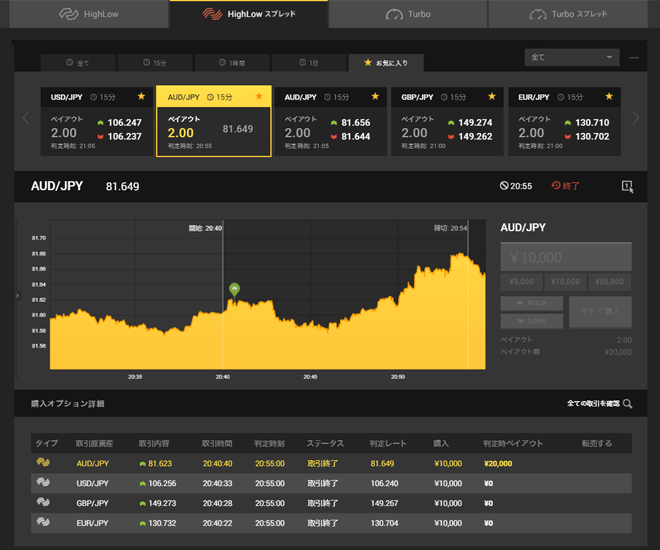
Task: Filter options by 1時間 tab
Action: coord(232,63)
